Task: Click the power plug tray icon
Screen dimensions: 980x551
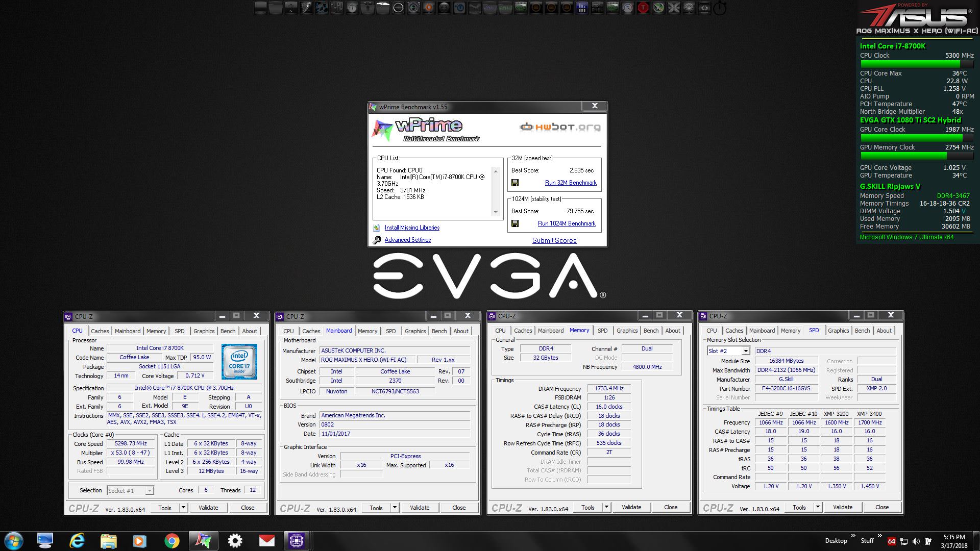Action: point(928,541)
